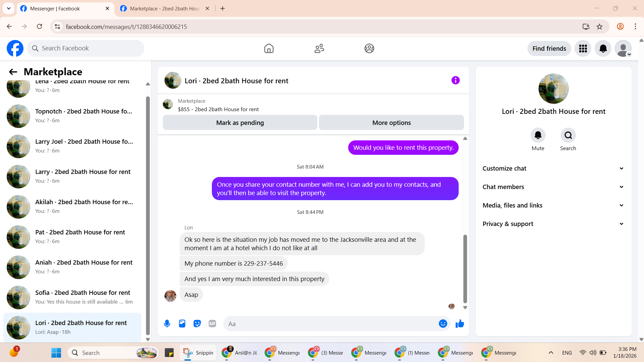
Task: Mute this conversation with bell icon
Action: point(538,135)
